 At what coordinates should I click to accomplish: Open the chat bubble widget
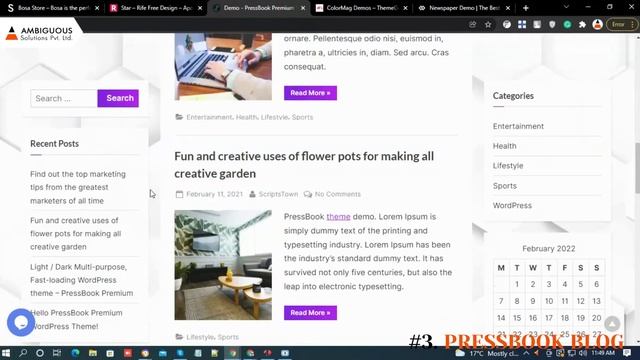tap(21, 322)
